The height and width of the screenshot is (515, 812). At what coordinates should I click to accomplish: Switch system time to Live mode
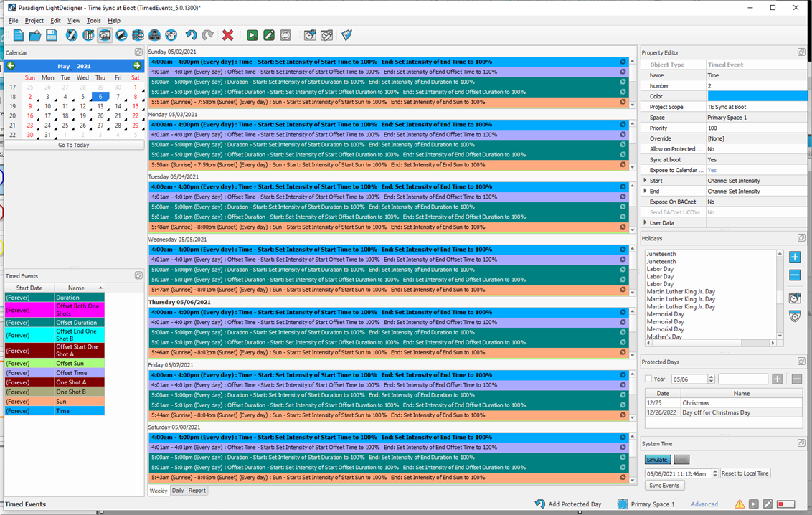pos(681,460)
